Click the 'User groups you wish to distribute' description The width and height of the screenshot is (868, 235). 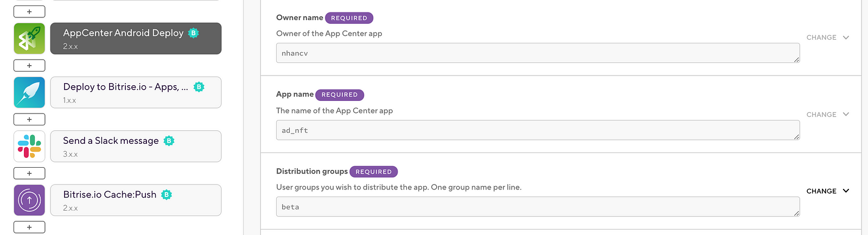click(399, 187)
